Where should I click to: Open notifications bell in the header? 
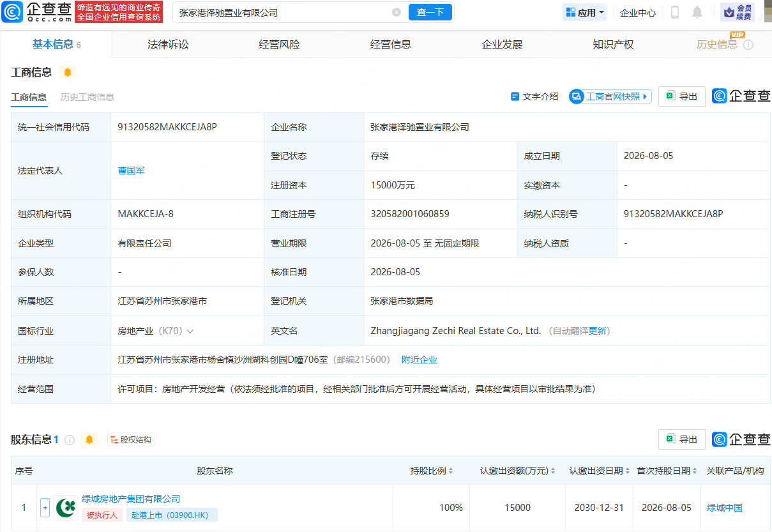point(697,12)
